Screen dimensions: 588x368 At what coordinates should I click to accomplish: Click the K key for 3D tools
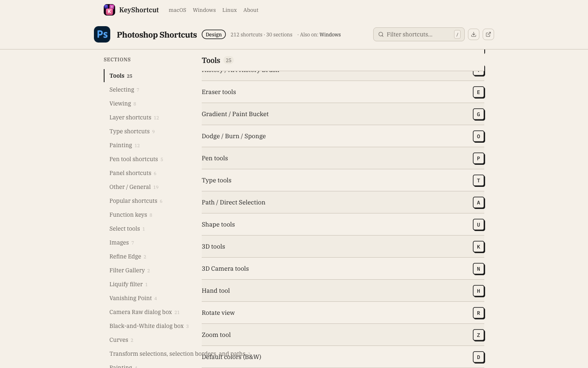point(479,247)
